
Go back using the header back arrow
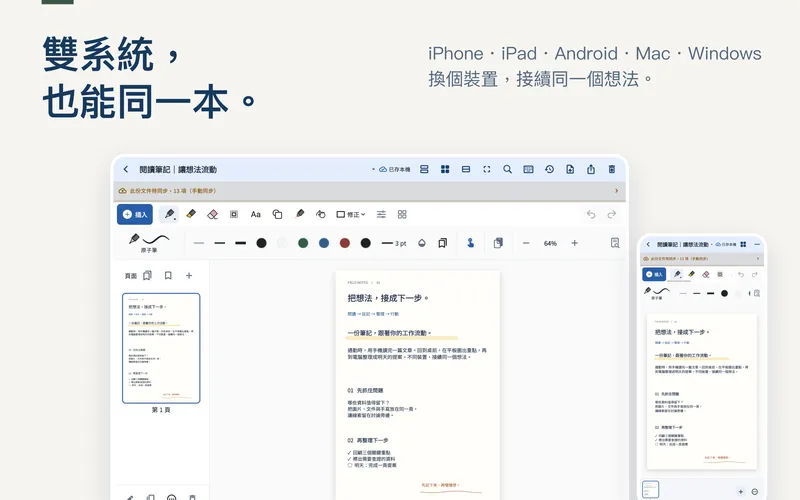point(126,169)
